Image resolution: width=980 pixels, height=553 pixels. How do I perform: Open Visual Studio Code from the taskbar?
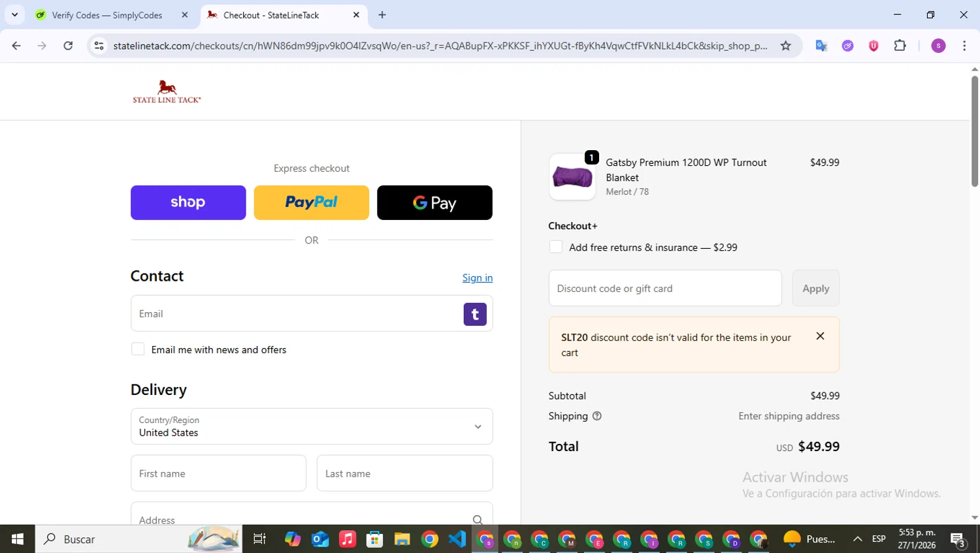click(x=457, y=539)
